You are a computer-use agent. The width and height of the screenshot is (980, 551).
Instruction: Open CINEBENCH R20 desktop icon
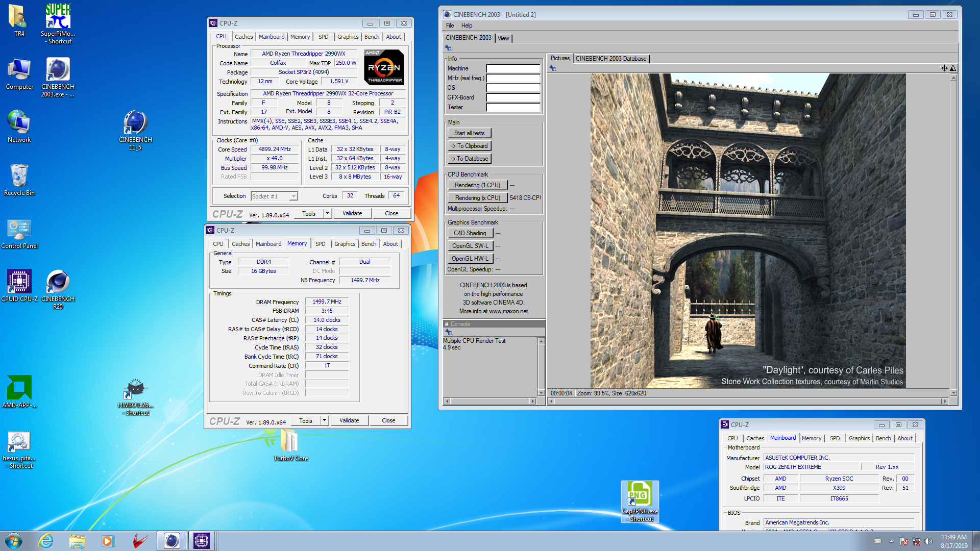coord(58,289)
